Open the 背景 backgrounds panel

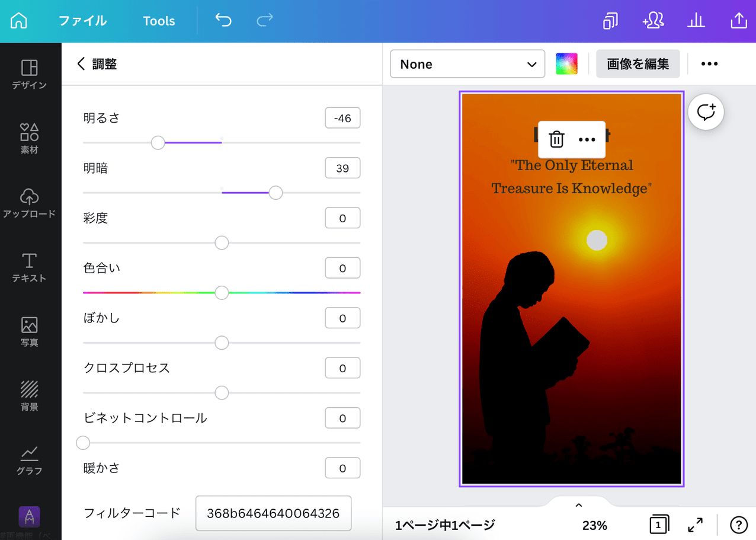click(x=30, y=395)
